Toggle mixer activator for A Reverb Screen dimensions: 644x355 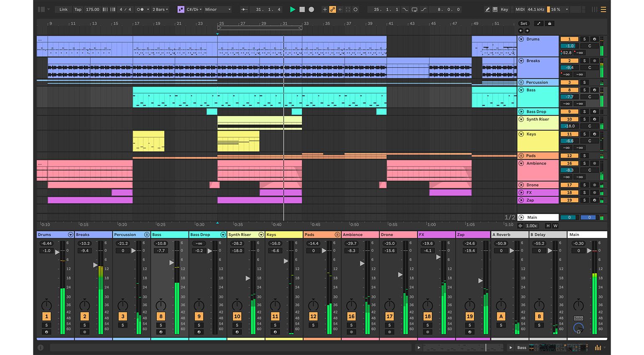[x=501, y=317]
